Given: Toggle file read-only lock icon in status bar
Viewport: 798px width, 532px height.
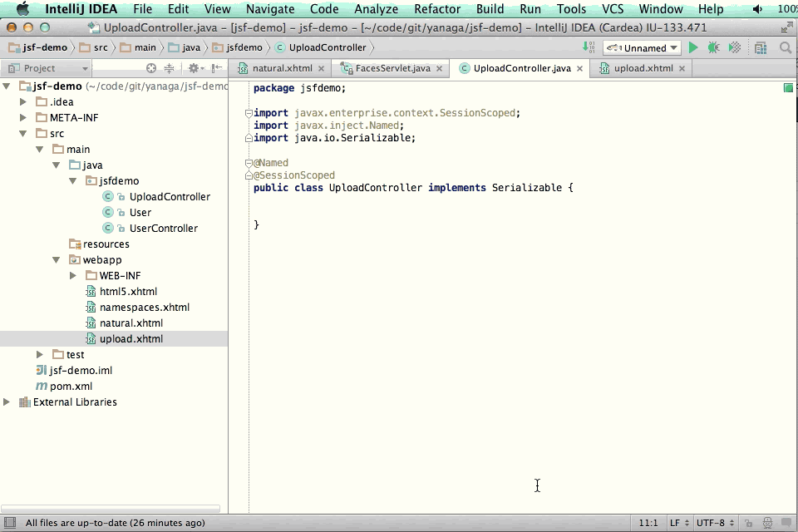Looking at the screenshot, I should (748, 523).
